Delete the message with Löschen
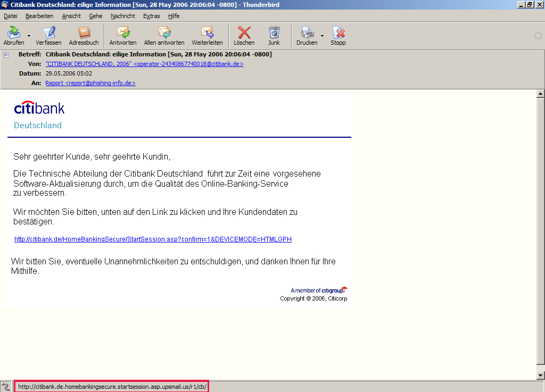545x392 pixels. pyautogui.click(x=244, y=36)
